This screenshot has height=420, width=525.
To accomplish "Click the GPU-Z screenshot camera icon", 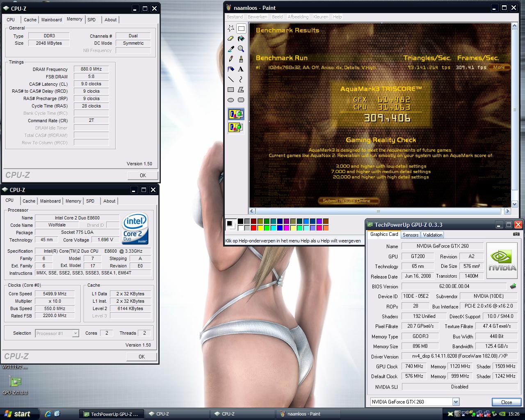I will coord(516,234).
